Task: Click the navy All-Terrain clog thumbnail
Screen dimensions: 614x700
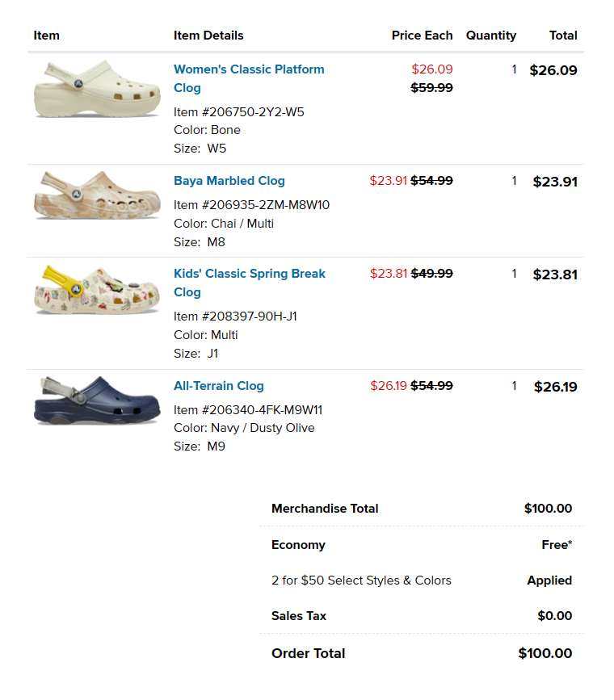Action: [x=97, y=400]
